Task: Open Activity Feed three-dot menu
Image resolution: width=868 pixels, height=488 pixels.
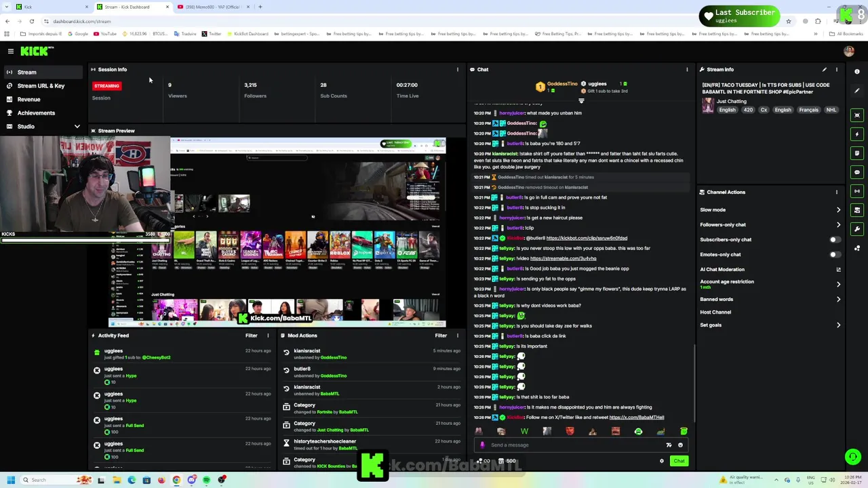Action: coord(268,335)
